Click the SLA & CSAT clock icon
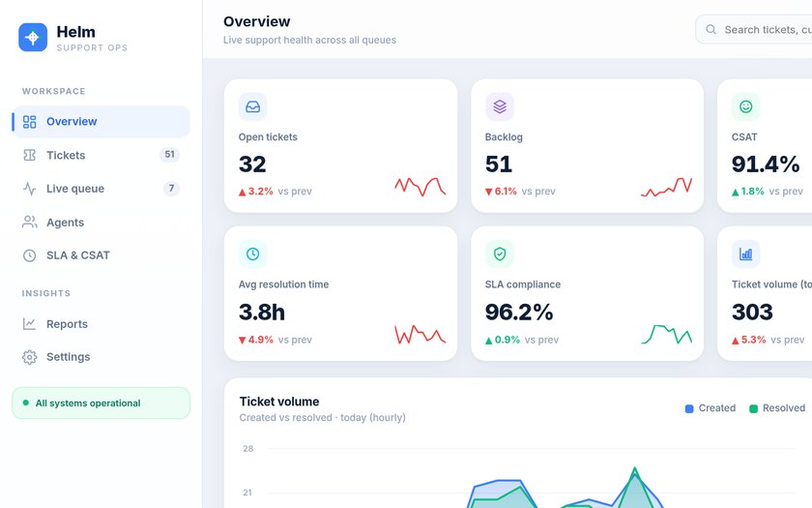This screenshot has width=812, height=508. pos(30,255)
